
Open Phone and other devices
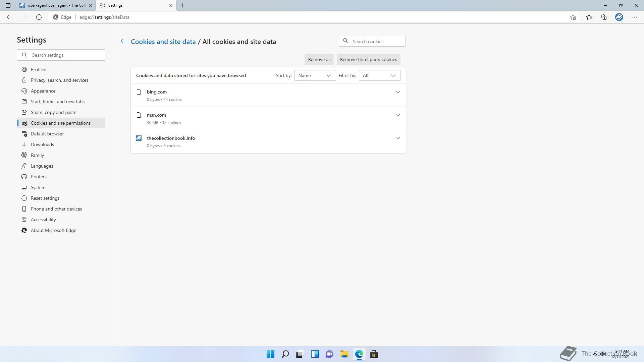[x=61, y=209]
